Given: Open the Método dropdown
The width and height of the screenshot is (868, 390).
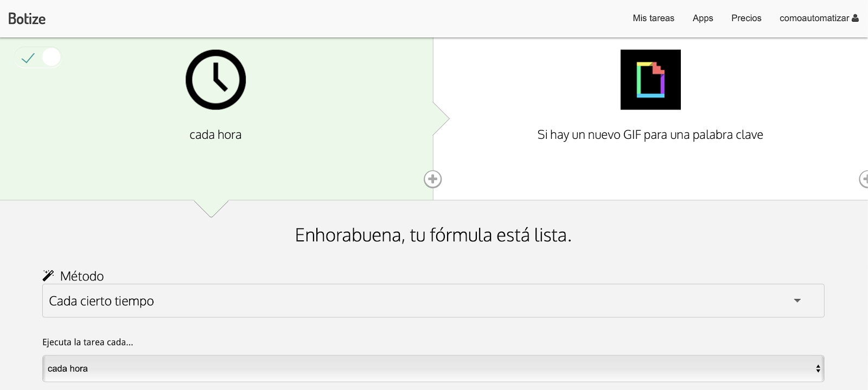Looking at the screenshot, I should click(433, 301).
